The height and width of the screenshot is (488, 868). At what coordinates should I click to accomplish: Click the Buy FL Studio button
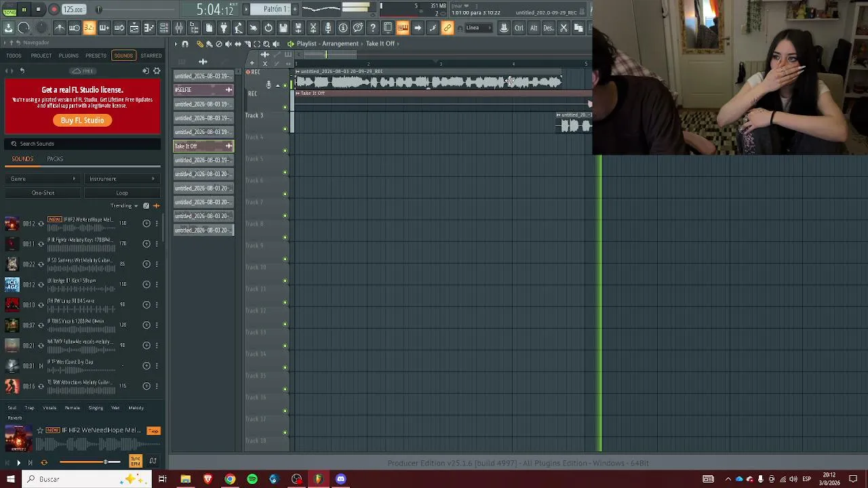(x=82, y=120)
